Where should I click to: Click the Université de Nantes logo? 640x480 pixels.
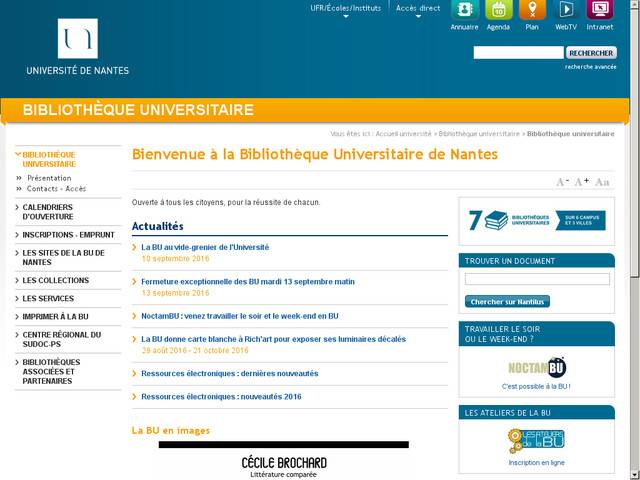click(78, 47)
